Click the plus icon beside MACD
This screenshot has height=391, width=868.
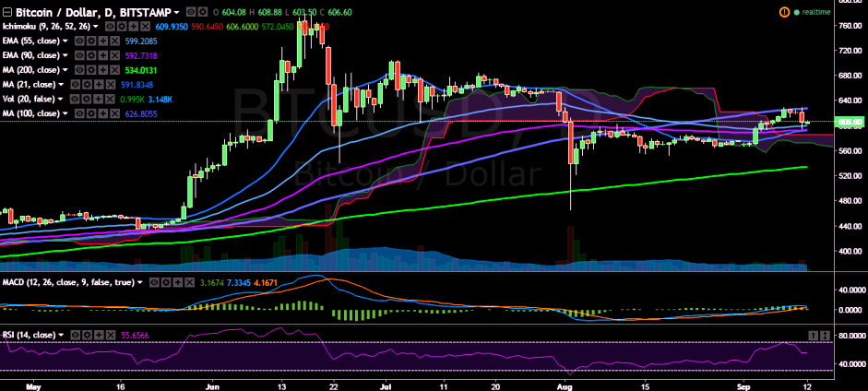(x=178, y=282)
